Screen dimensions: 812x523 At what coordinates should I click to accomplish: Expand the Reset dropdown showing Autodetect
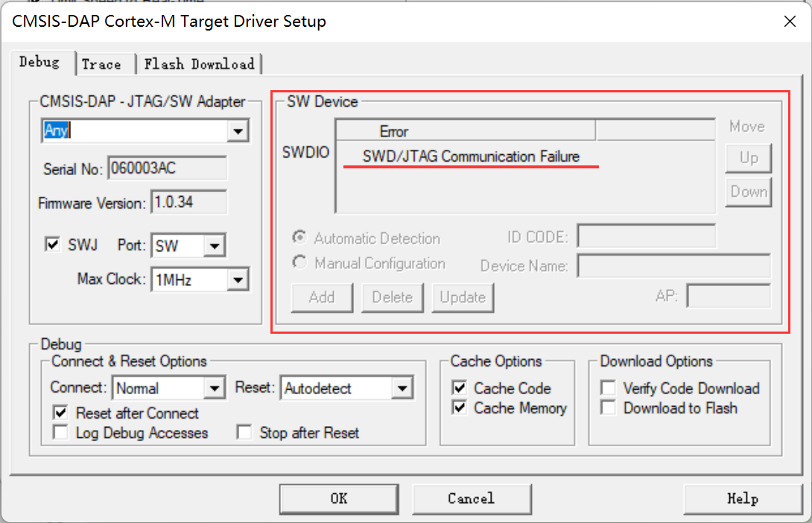[403, 387]
